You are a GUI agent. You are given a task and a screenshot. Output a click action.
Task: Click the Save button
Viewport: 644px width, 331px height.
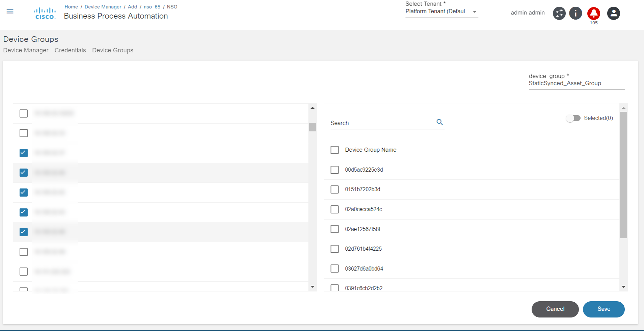[x=603, y=309]
